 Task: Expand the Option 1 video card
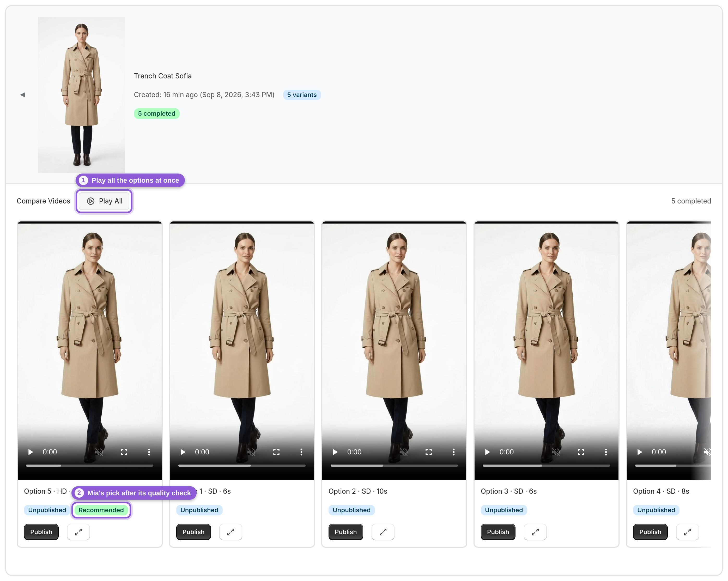(230, 532)
